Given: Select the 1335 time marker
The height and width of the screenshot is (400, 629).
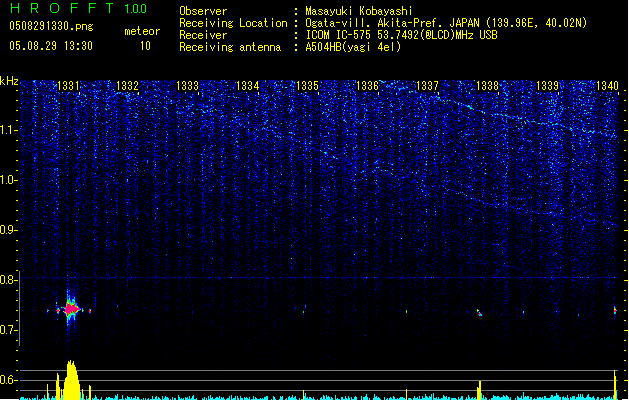Looking at the screenshot, I should tap(307, 87).
